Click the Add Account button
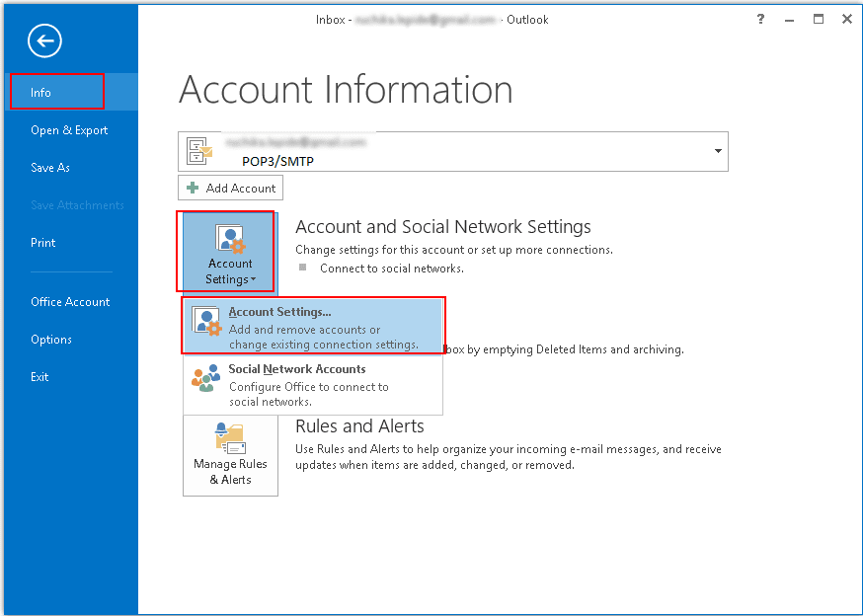This screenshot has height=616, width=863. tap(230, 188)
